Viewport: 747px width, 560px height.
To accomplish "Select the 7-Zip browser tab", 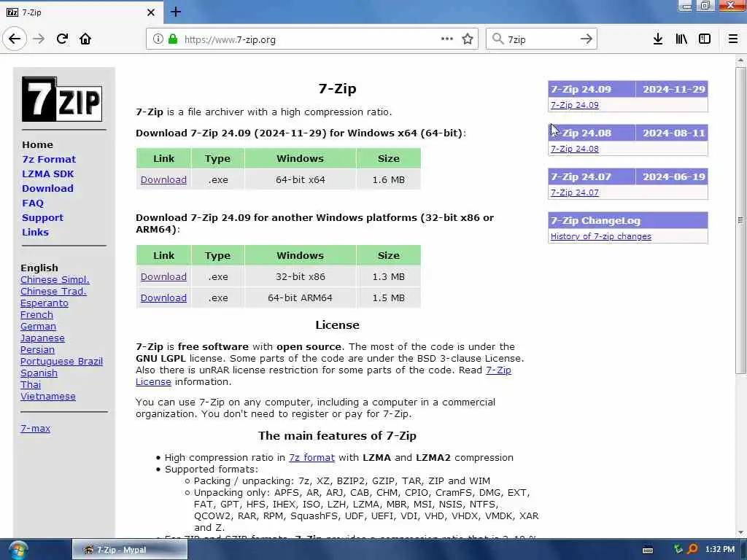I will pos(81,12).
